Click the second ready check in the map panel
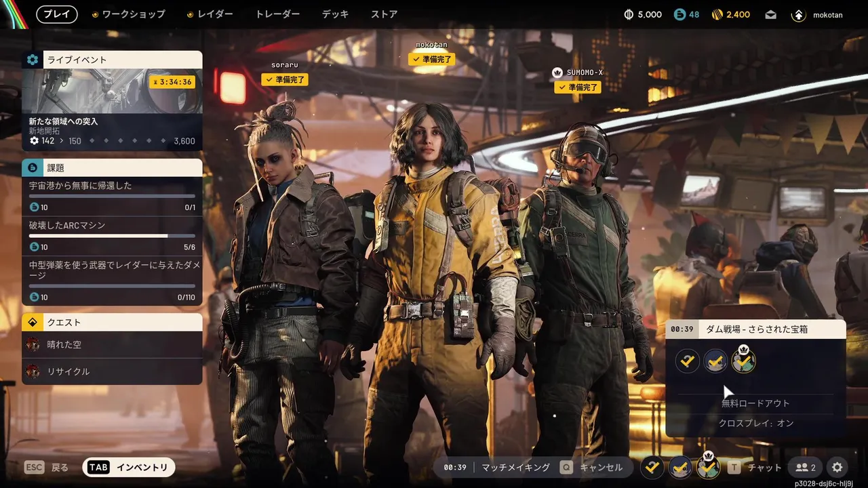This screenshot has width=868, height=488. 715,361
